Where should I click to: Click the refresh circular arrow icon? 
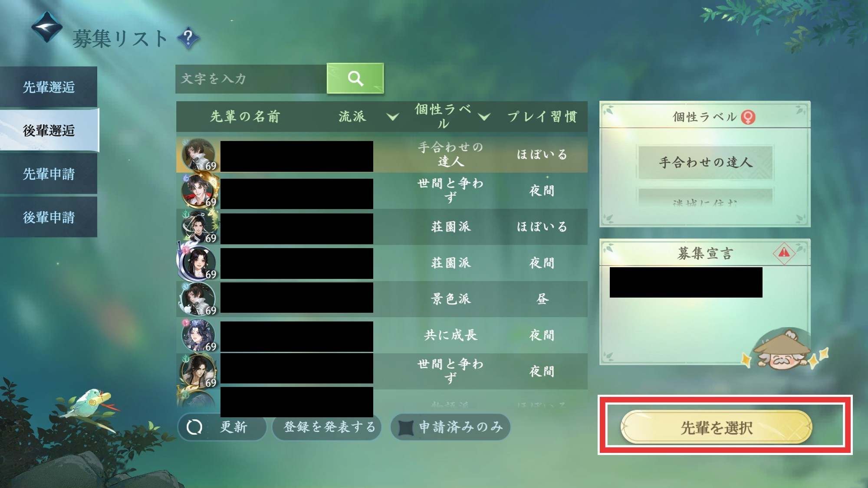pyautogui.click(x=194, y=427)
